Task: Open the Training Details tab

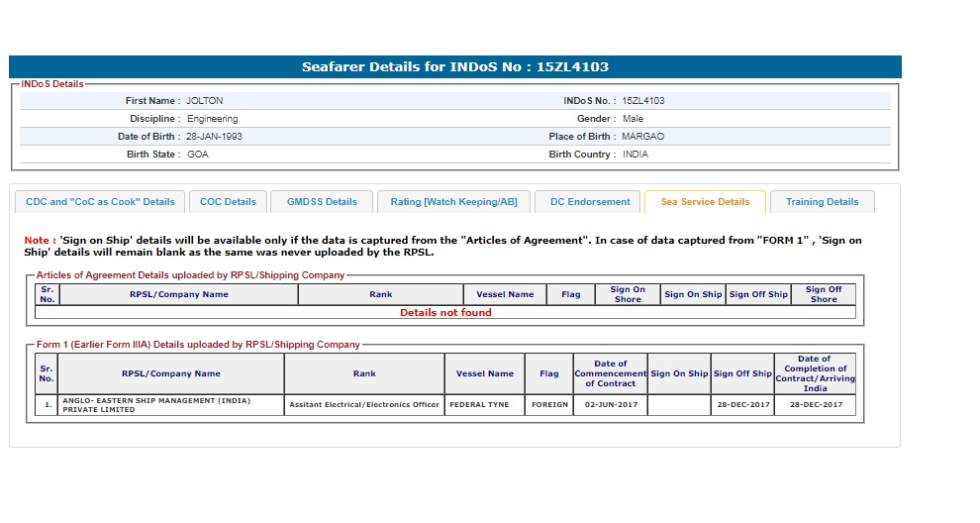Action: [x=822, y=202]
